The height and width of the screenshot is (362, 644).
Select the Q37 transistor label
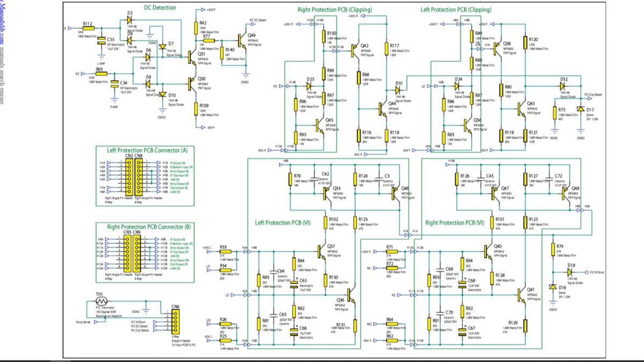click(331, 246)
